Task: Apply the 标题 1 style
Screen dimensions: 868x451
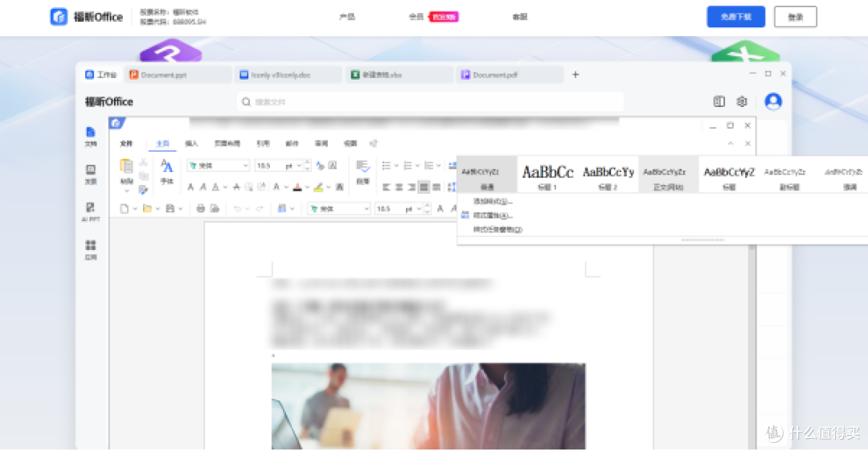Action: (547, 174)
